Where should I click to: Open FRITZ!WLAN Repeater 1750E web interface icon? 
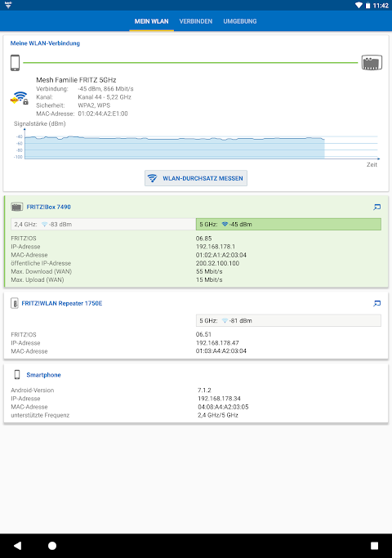pos(377,303)
